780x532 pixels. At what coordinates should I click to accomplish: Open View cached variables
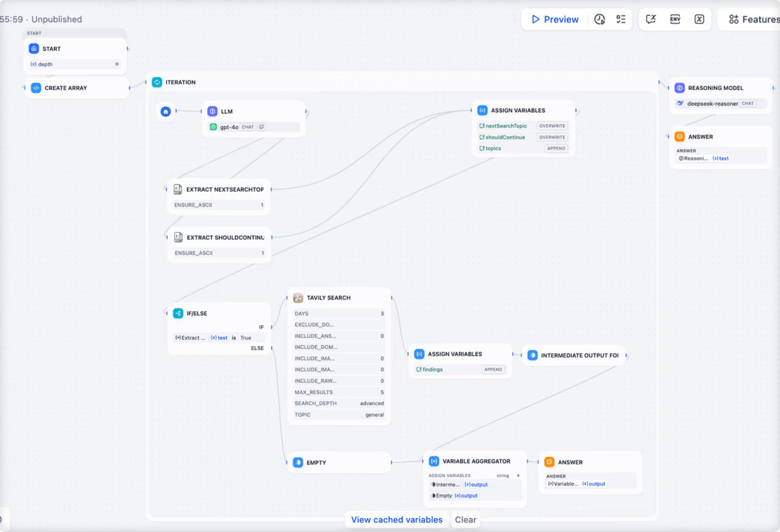coord(397,519)
